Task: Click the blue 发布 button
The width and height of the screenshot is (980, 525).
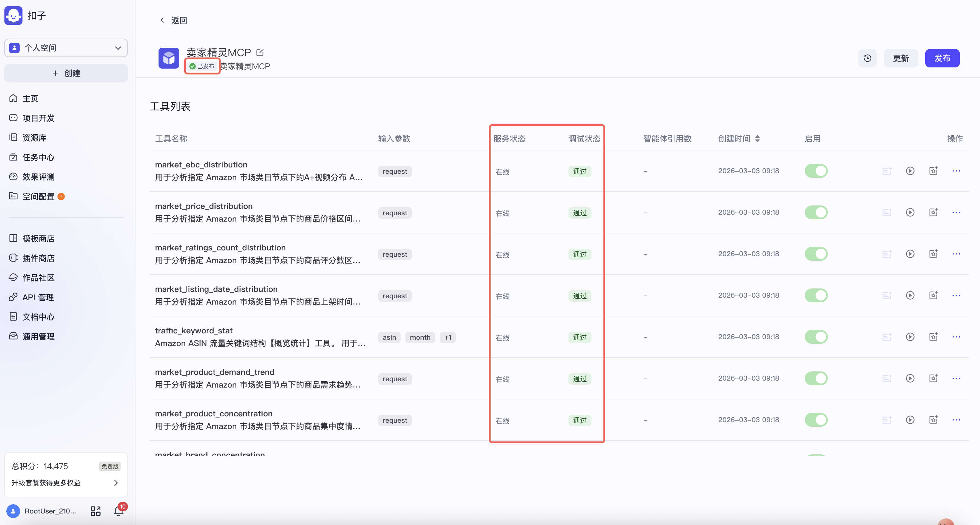Action: 942,58
